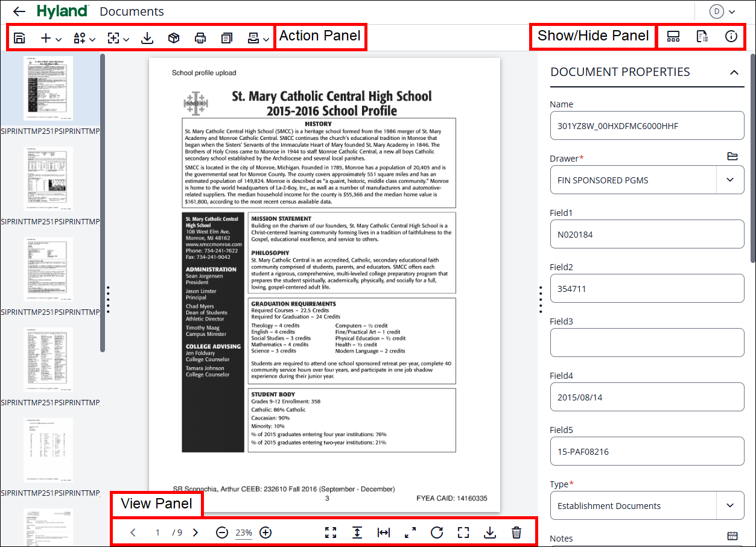
Task: Select the fifth page thumbnail
Action: (x=48, y=450)
